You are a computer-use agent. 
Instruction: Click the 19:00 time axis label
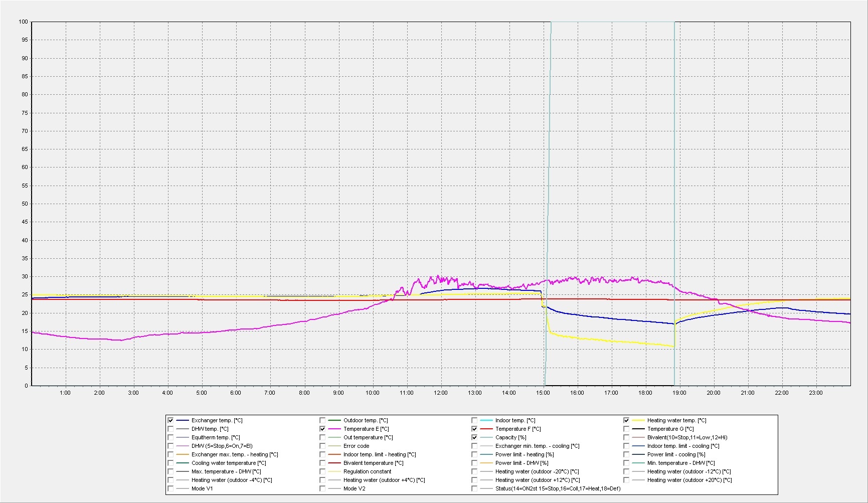click(x=679, y=393)
